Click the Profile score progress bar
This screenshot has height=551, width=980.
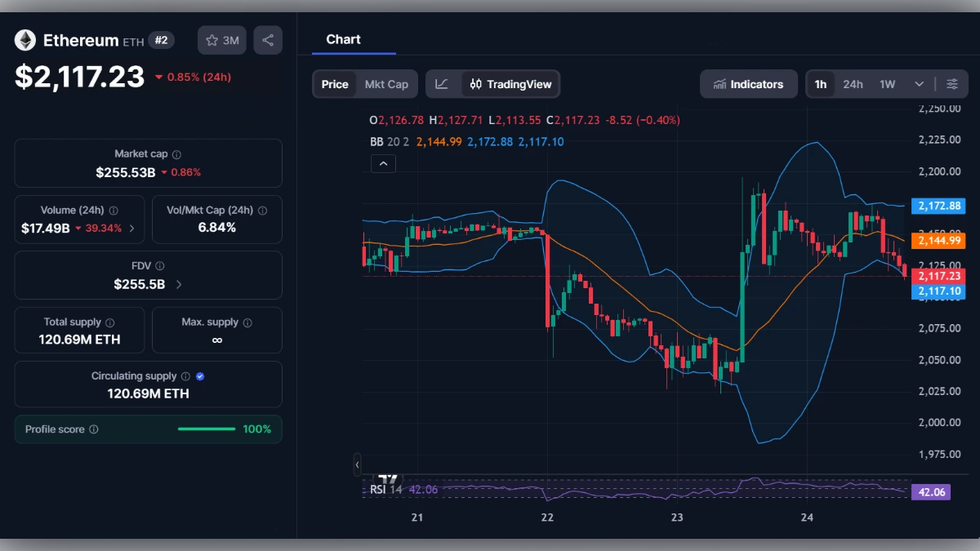tap(206, 429)
